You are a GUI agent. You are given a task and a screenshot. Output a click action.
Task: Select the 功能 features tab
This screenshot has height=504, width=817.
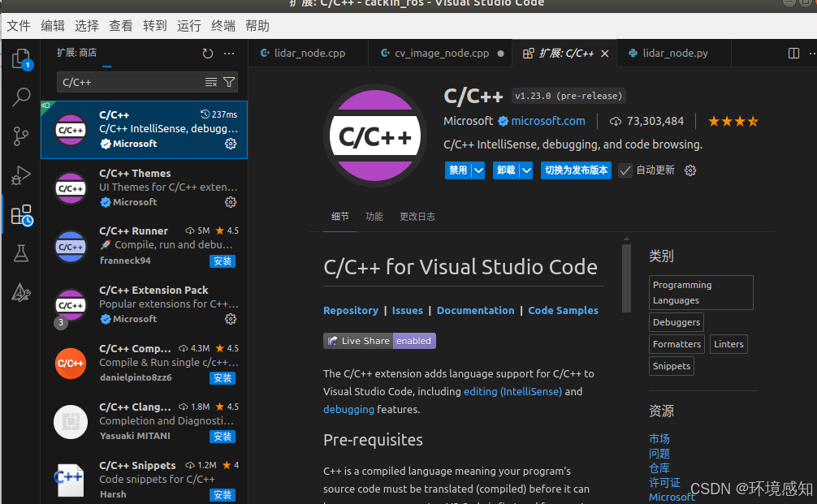pos(374,217)
